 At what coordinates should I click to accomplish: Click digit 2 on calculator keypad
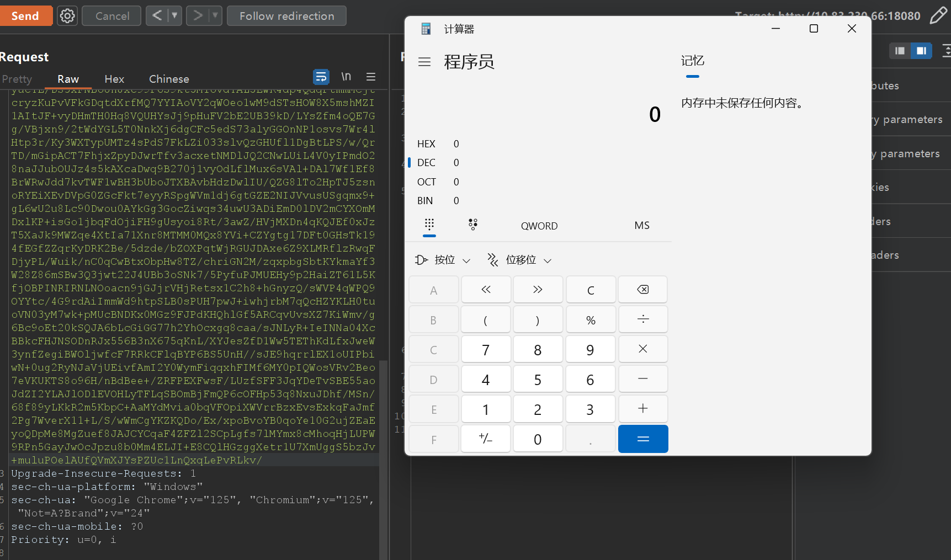538,409
